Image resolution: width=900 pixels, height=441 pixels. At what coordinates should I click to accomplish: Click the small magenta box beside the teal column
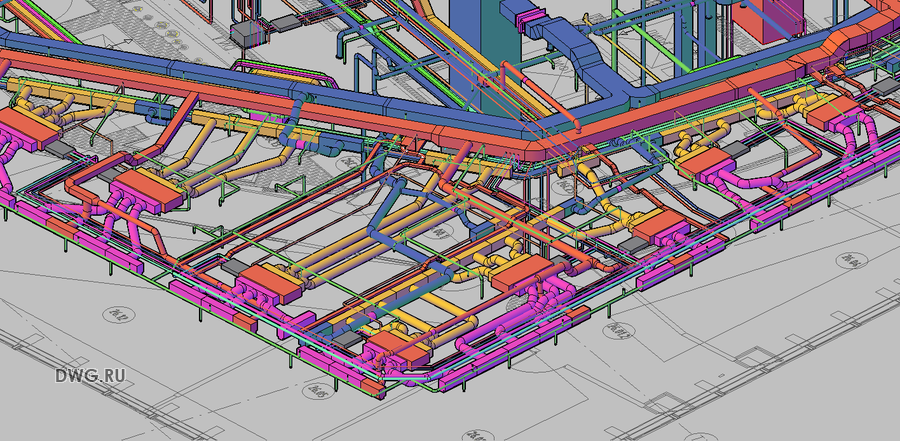[x=527, y=22]
